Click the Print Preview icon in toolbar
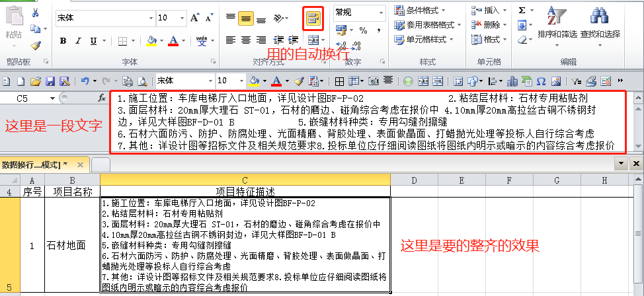This screenshot has width=644, height=296. click(x=142, y=81)
